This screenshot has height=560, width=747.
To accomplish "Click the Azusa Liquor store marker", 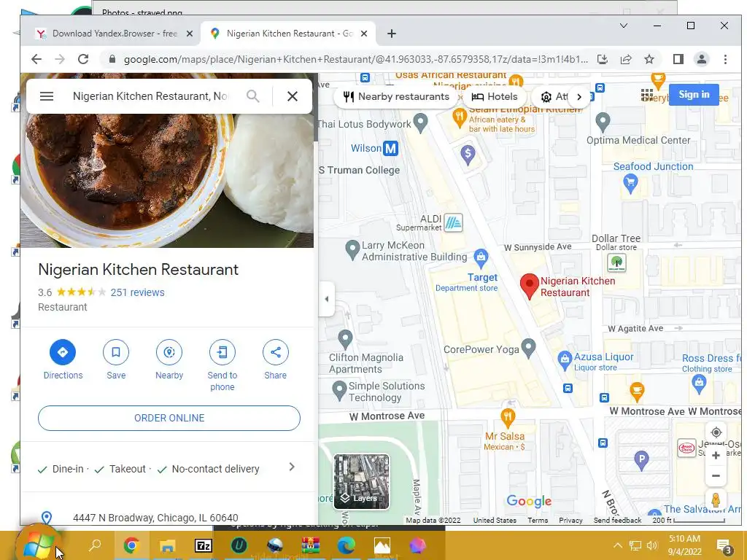I will coord(565,360).
